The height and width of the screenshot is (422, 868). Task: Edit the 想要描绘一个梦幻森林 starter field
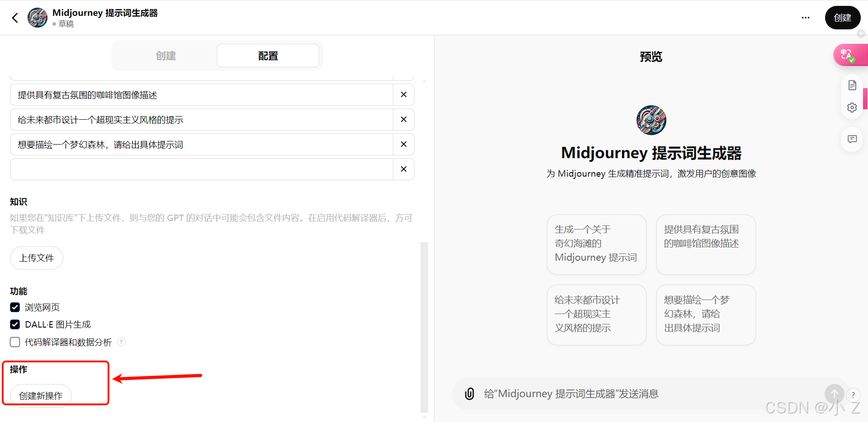tap(202, 145)
